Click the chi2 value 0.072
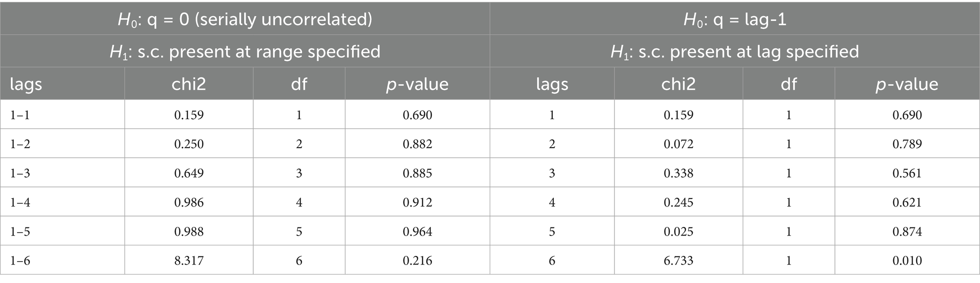980x283 pixels. (x=678, y=144)
